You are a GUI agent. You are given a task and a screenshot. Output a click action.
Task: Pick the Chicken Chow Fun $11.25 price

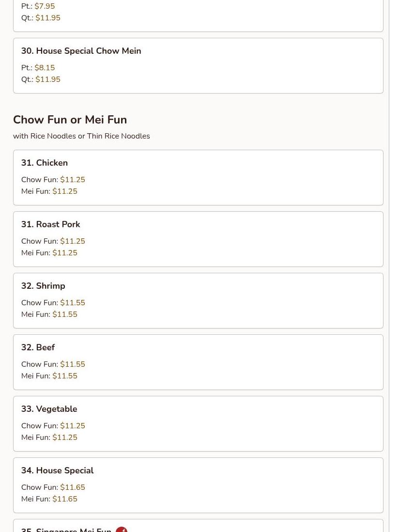click(x=72, y=180)
